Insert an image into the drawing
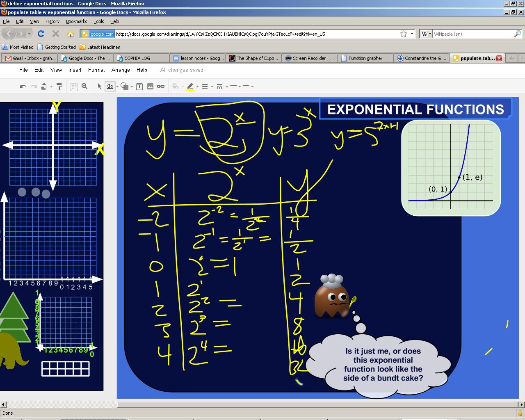The height and width of the screenshot is (420, 525). (151, 86)
